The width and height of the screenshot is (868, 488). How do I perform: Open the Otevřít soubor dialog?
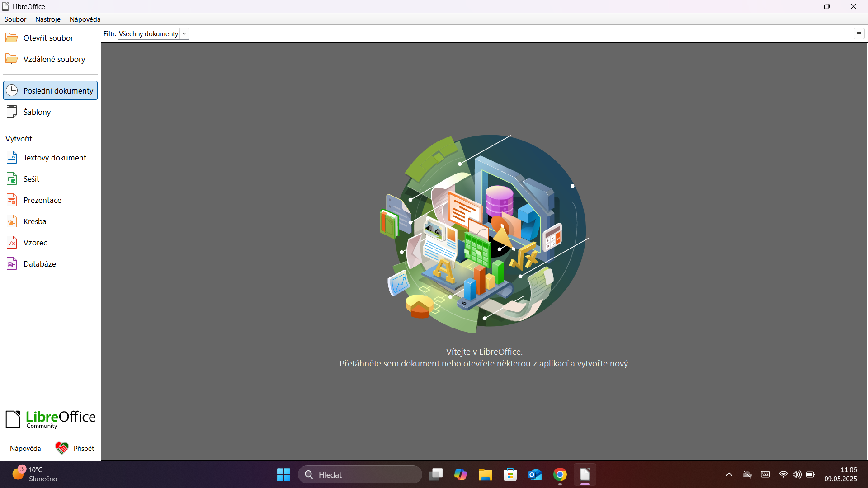[48, 38]
